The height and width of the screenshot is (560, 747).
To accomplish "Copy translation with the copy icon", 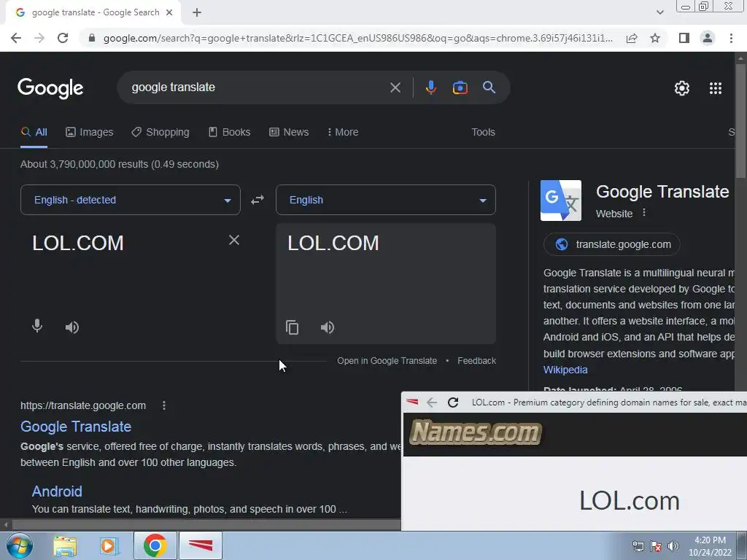I will pyautogui.click(x=292, y=327).
